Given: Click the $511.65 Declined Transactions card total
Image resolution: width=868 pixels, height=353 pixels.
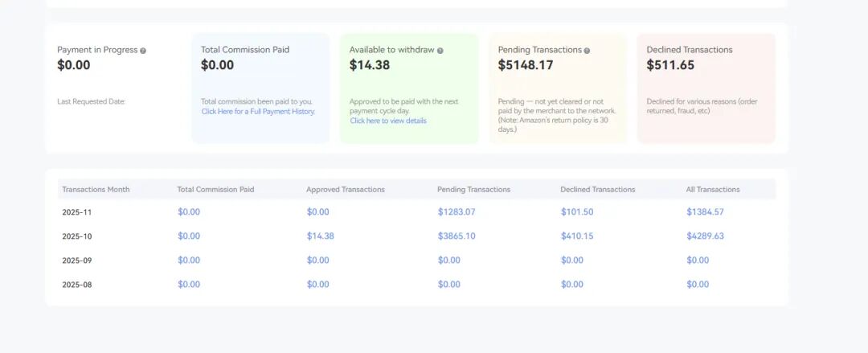Looking at the screenshot, I should point(670,65).
